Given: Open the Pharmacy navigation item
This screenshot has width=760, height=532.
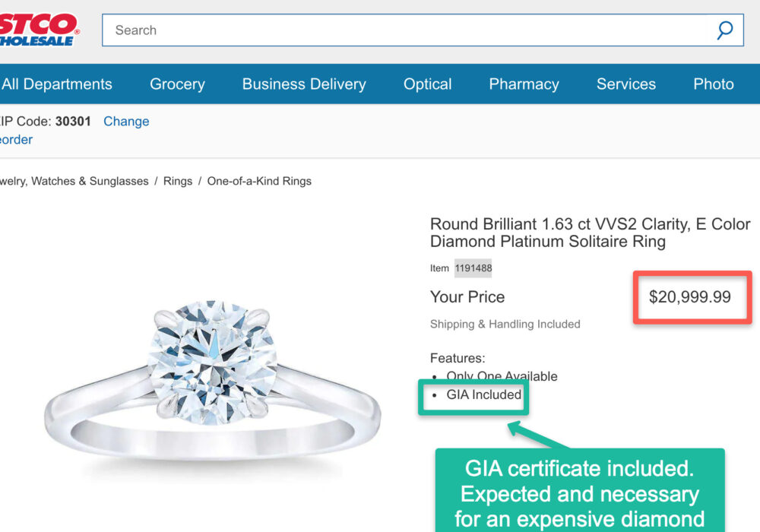Looking at the screenshot, I should (x=524, y=84).
